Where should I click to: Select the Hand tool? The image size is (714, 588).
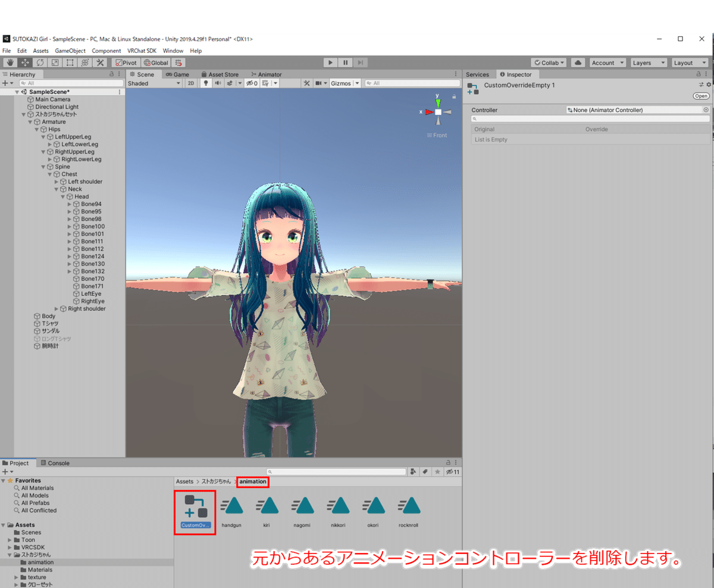10,62
